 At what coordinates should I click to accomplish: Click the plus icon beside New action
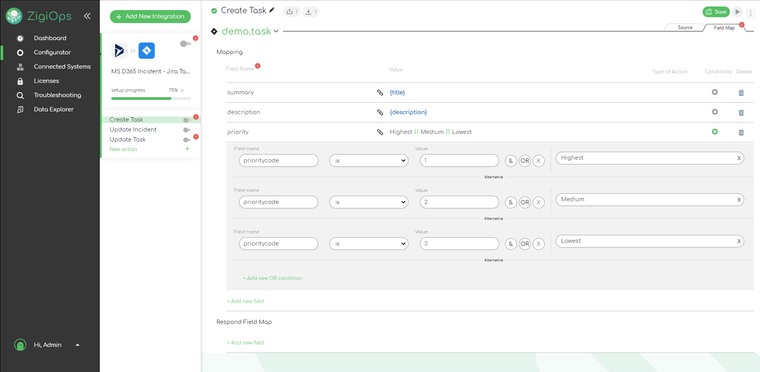187,149
